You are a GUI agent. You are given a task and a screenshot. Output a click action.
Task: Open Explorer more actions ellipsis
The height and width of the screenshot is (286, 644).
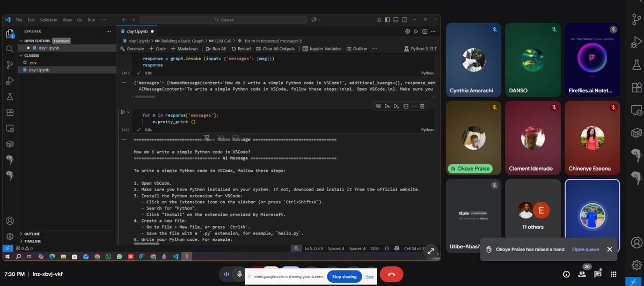(x=108, y=32)
